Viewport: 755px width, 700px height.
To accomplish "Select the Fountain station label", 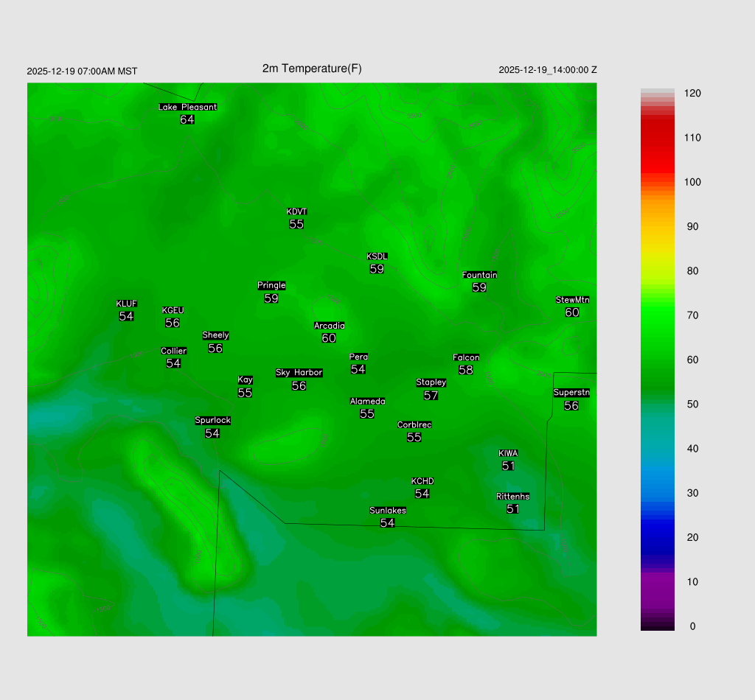I will (479, 275).
